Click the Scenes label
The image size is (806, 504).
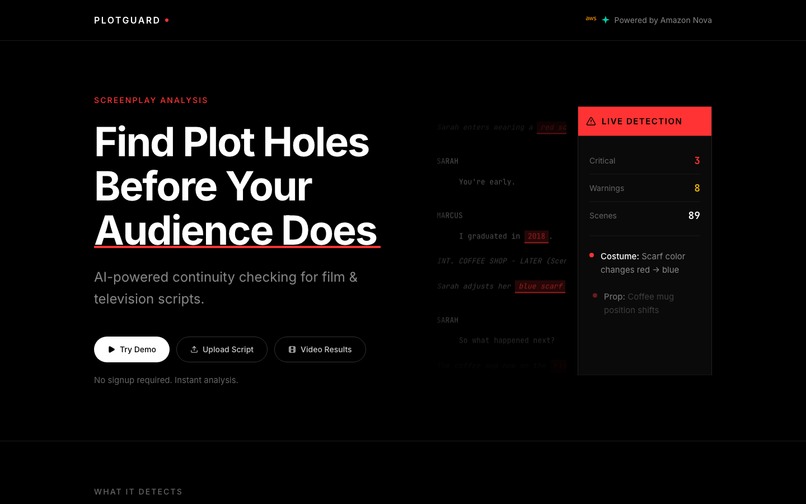click(602, 215)
